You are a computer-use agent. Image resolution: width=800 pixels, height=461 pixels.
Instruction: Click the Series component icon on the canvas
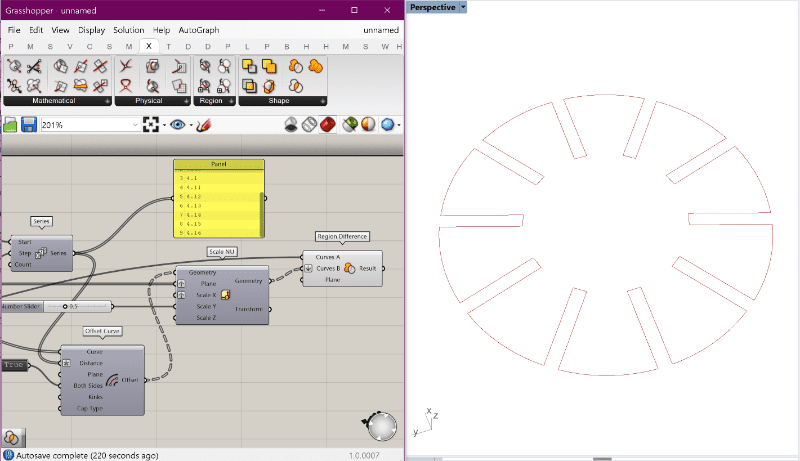point(41,253)
